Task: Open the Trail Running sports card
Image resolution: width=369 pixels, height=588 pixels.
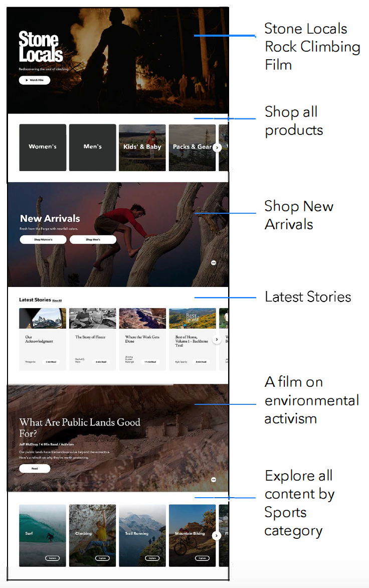Action: tap(142, 535)
